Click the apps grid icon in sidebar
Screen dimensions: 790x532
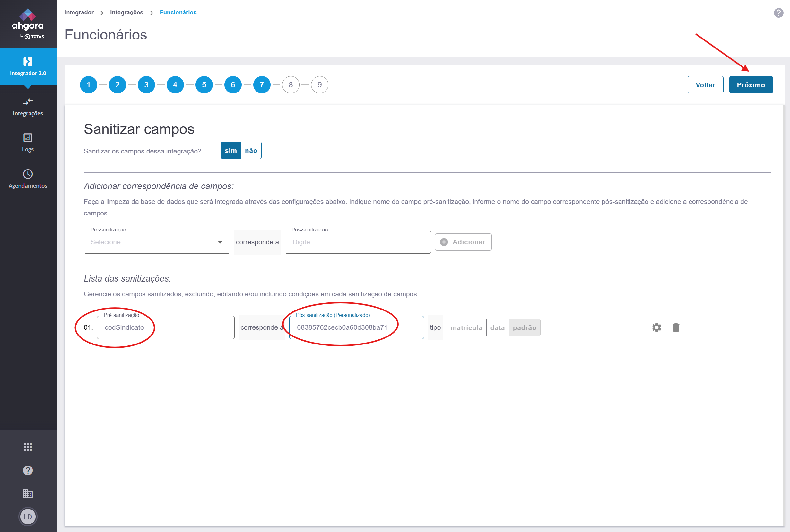[x=28, y=447]
